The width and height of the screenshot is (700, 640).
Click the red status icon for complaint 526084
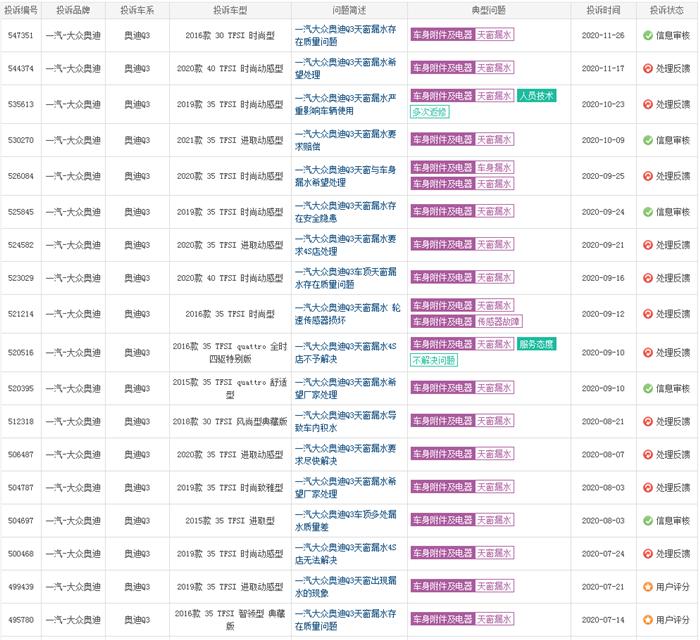(648, 176)
